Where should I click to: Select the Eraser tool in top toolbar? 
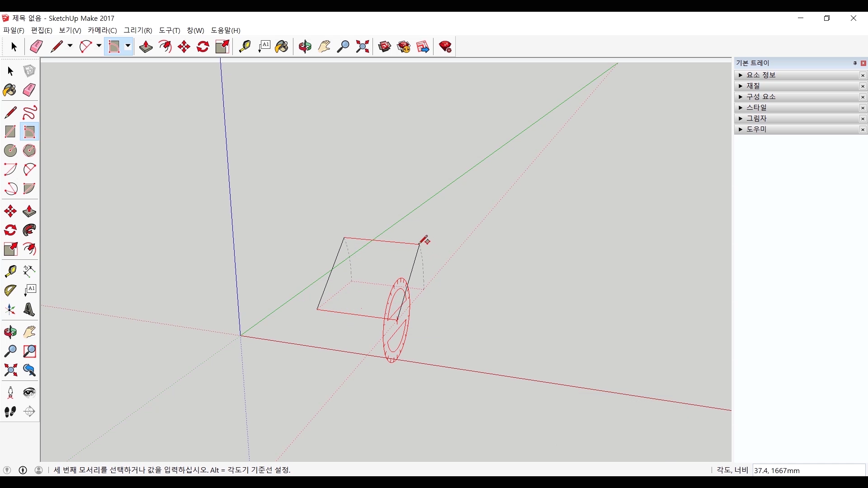pyautogui.click(x=36, y=47)
